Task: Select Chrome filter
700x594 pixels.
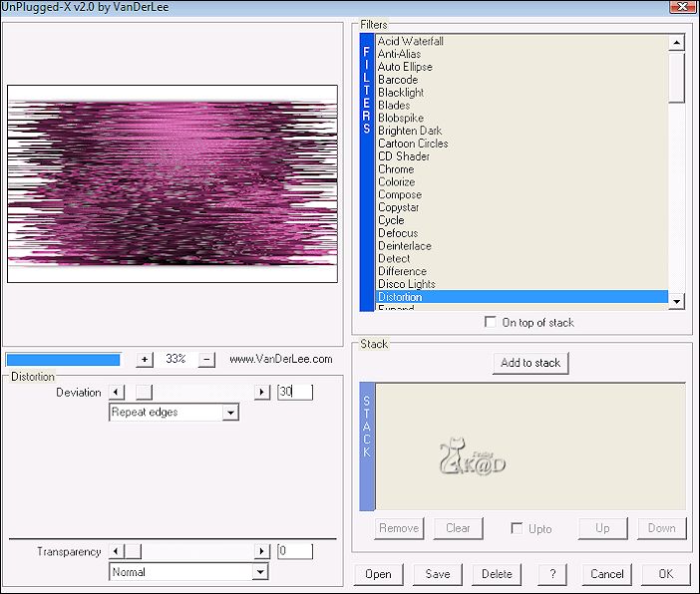Action: (x=522, y=169)
